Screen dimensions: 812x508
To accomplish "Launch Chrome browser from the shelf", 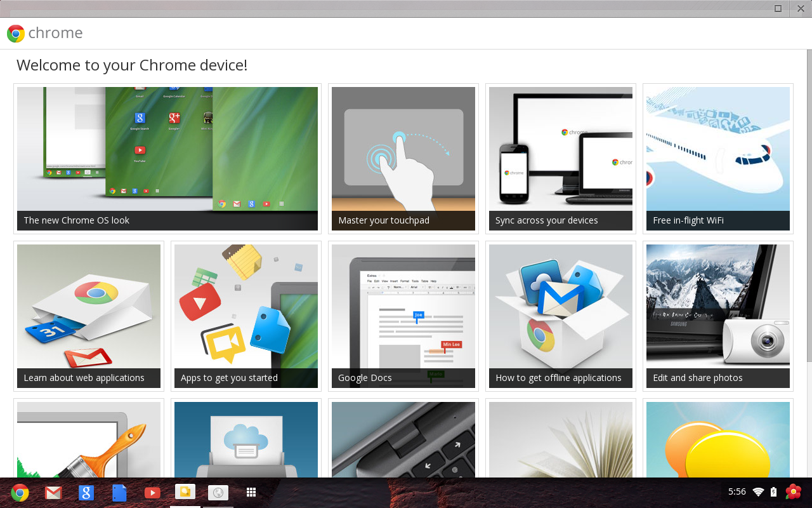I will (20, 492).
